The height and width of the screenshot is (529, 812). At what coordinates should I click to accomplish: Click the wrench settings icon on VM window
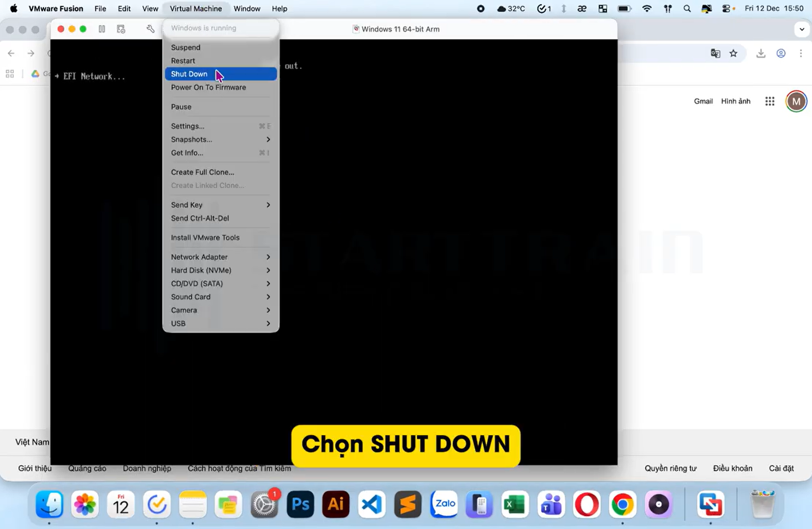[x=150, y=29]
